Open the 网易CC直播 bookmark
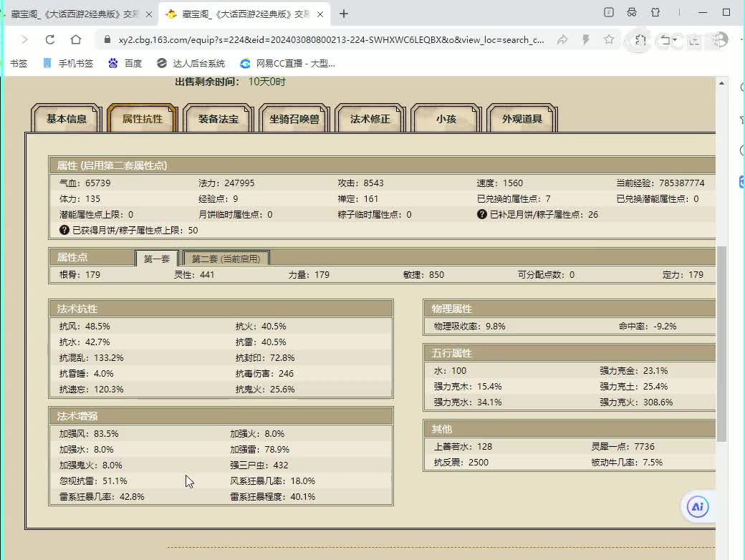The height and width of the screenshot is (560, 745). tap(287, 63)
